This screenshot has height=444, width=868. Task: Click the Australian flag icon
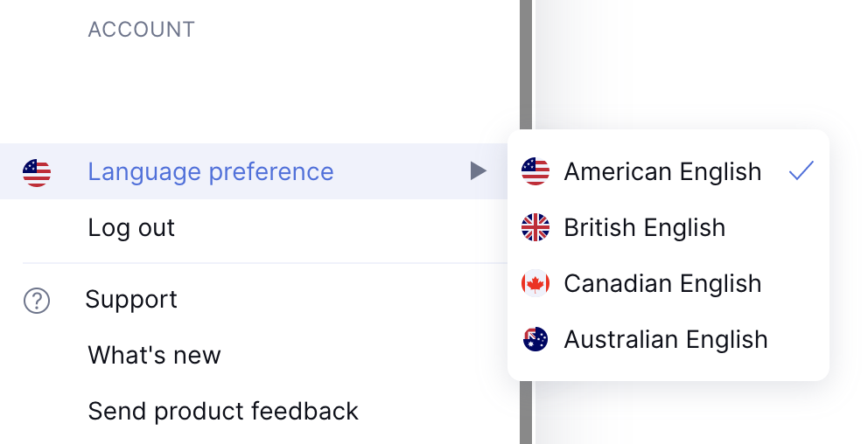point(535,340)
